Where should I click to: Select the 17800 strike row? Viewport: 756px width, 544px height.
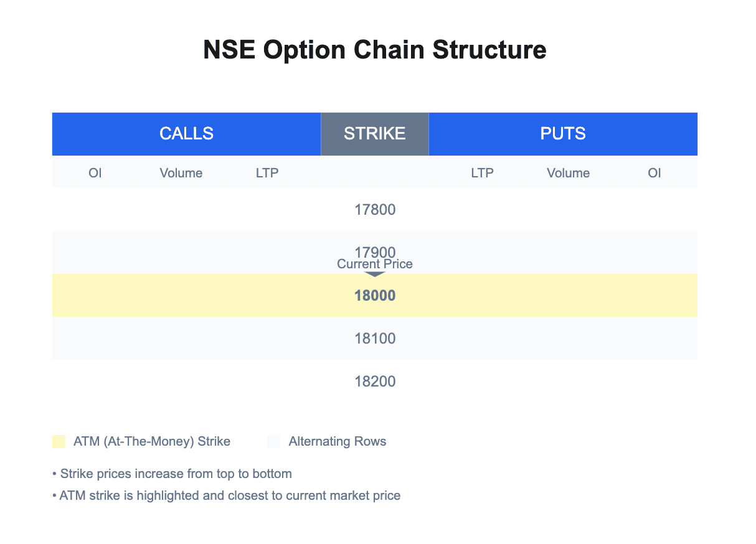(x=375, y=210)
